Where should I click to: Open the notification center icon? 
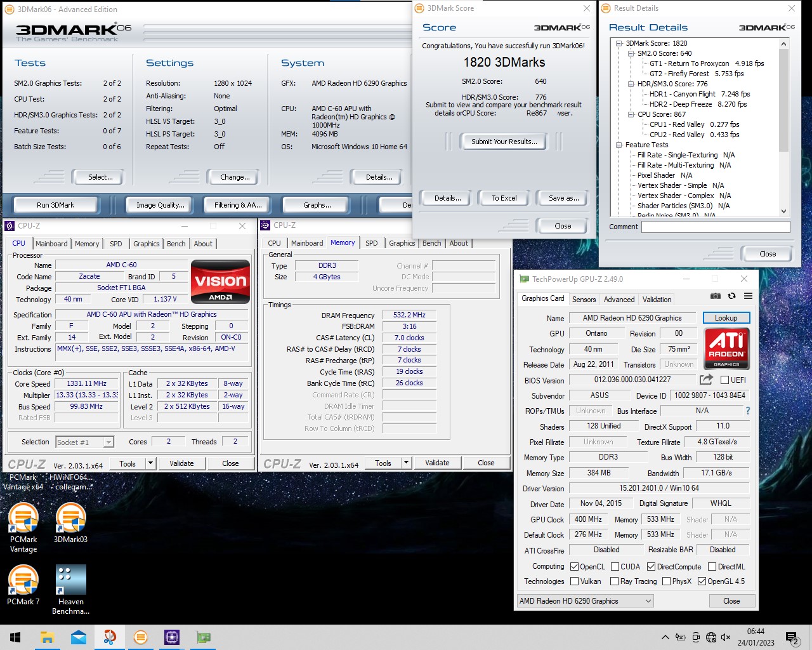tap(792, 638)
